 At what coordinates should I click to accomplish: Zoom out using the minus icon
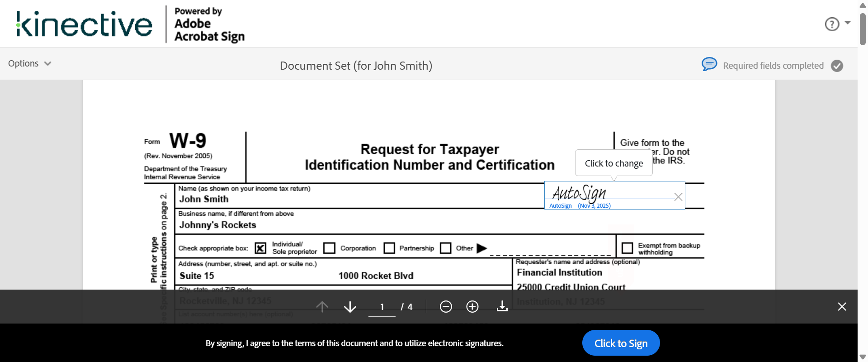tap(446, 307)
